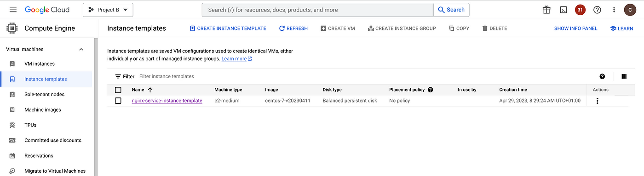The image size is (644, 176).
Task: Click the e2-medium cell
Action: click(227, 101)
